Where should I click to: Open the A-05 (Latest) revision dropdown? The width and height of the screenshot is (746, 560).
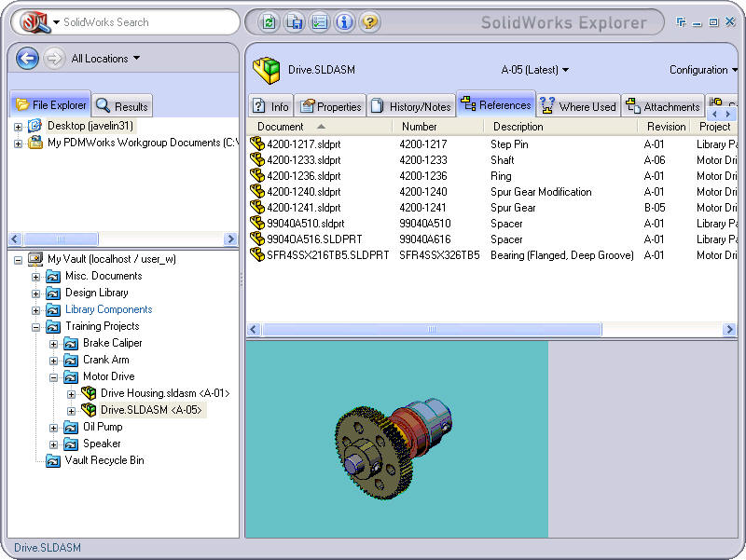tap(534, 70)
